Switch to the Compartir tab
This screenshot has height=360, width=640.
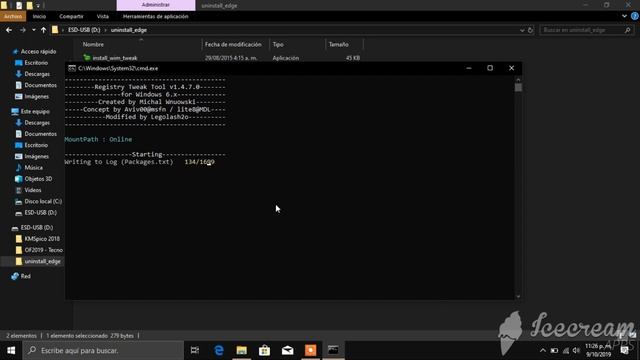(71, 16)
